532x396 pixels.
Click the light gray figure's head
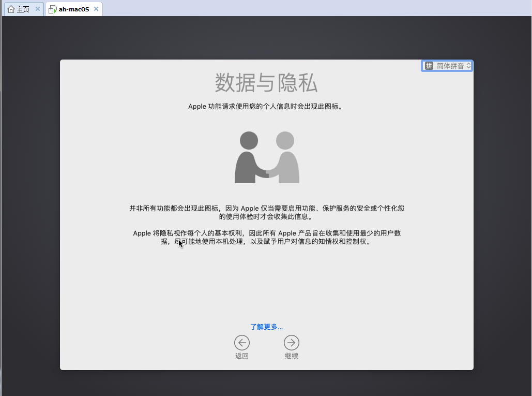(x=285, y=140)
